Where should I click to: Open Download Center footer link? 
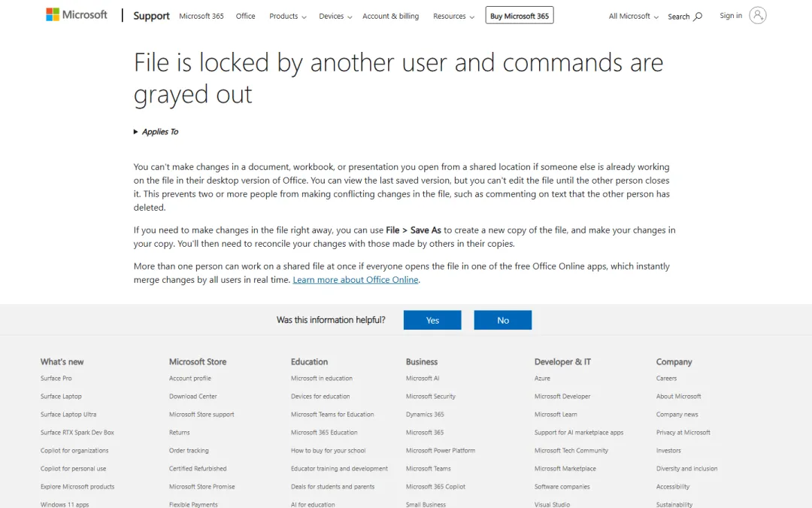(192, 396)
